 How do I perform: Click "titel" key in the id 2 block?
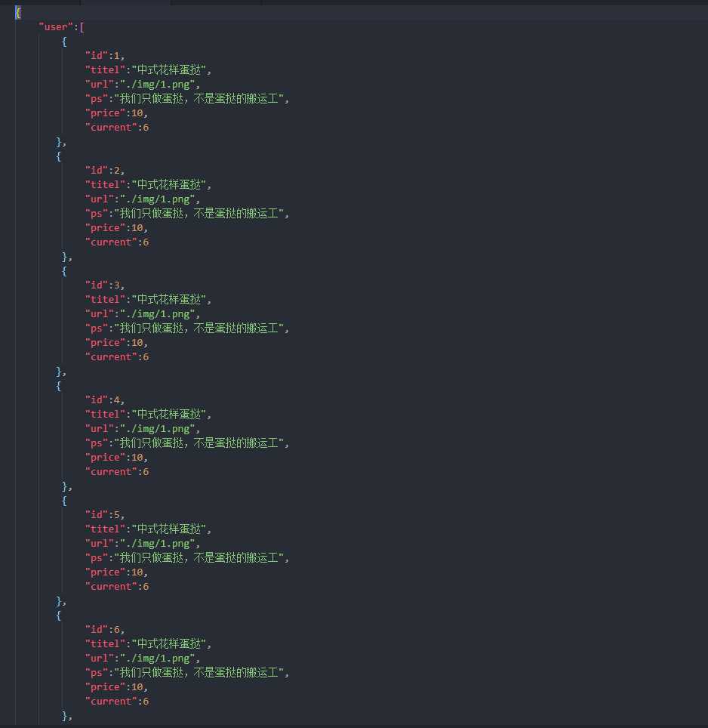coord(105,185)
